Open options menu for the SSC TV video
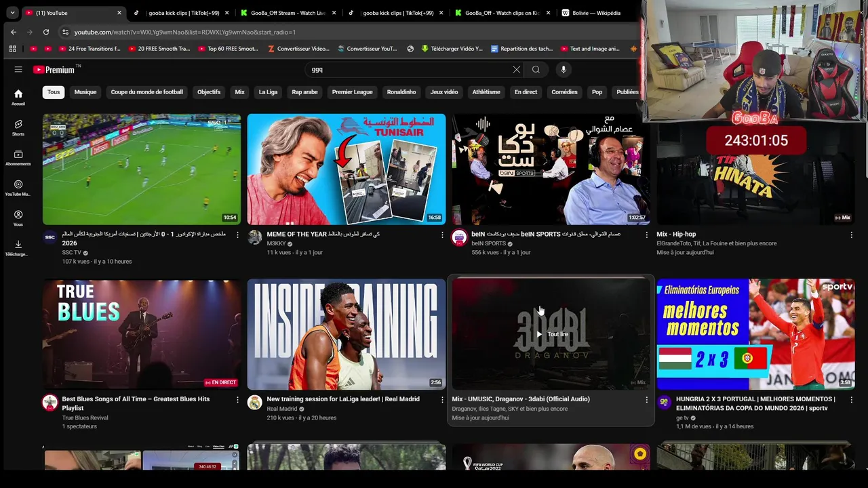The image size is (868, 488). pyautogui.click(x=237, y=235)
